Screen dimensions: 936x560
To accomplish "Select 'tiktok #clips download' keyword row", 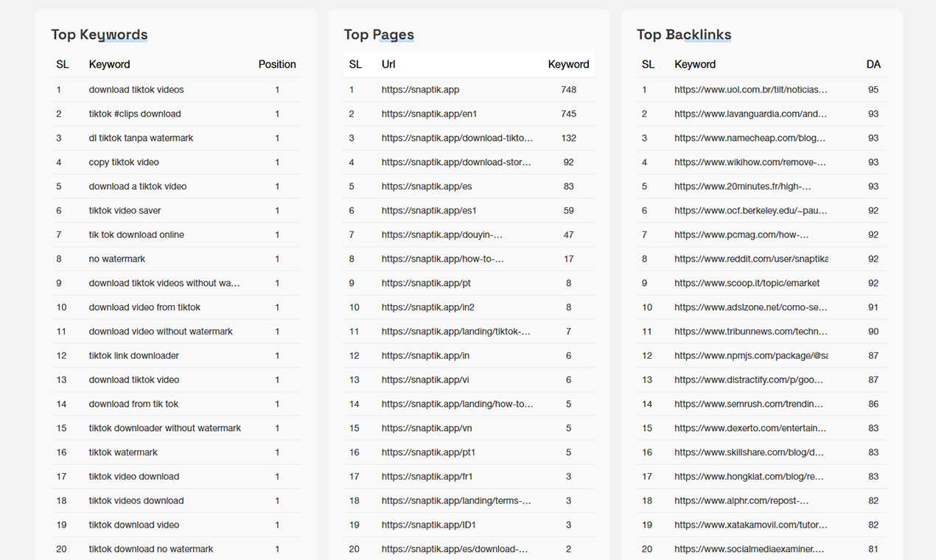I will click(176, 114).
